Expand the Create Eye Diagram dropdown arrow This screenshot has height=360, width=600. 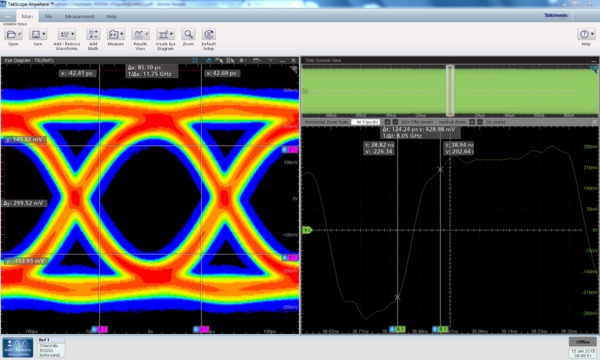click(171, 34)
